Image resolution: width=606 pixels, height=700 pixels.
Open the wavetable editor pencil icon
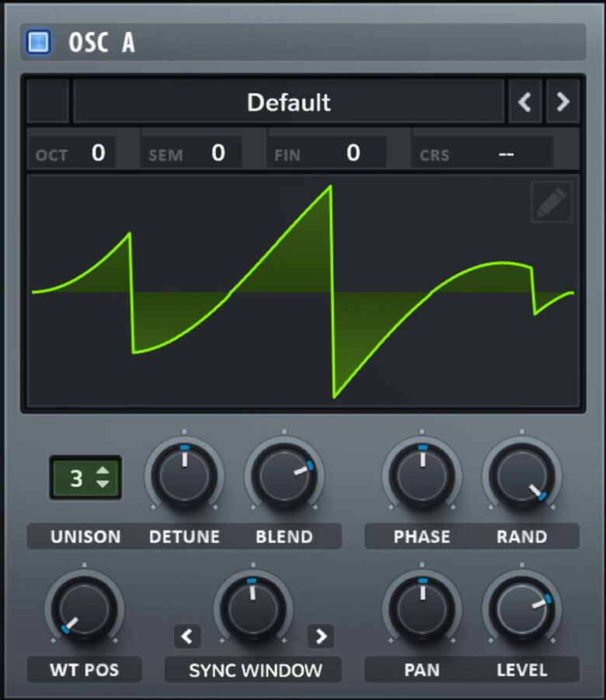pyautogui.click(x=552, y=202)
